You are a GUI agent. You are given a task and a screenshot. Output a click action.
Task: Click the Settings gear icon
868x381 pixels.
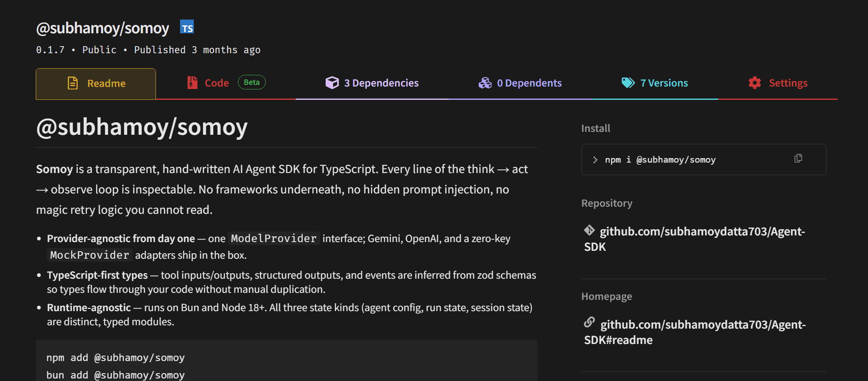[x=755, y=83]
